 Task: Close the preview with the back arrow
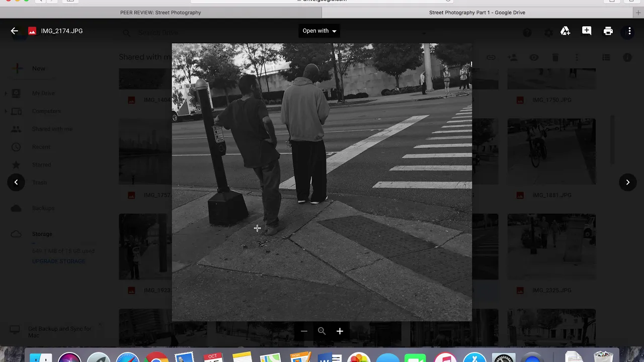(x=14, y=31)
